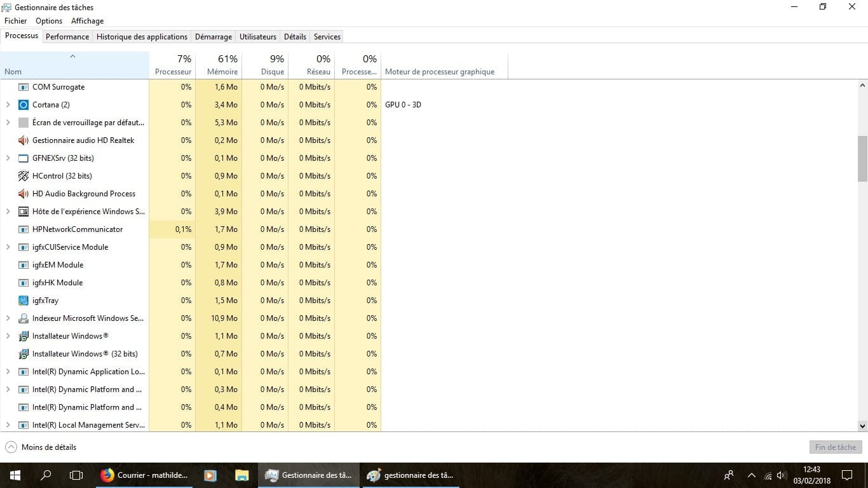Screen dimensions: 868x488
Task: Switch to the Services tab
Action: (327, 37)
